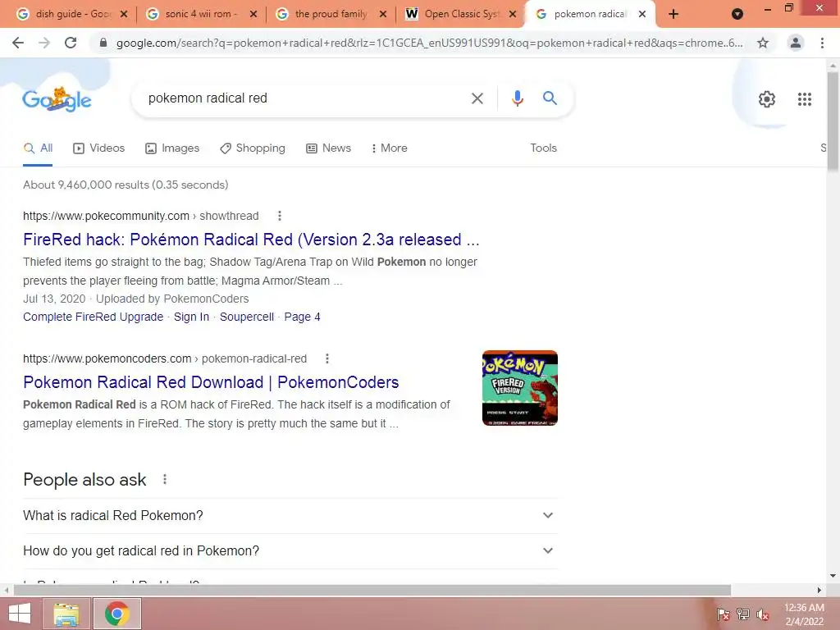Open the 'Page 4' sitelink

point(302,317)
